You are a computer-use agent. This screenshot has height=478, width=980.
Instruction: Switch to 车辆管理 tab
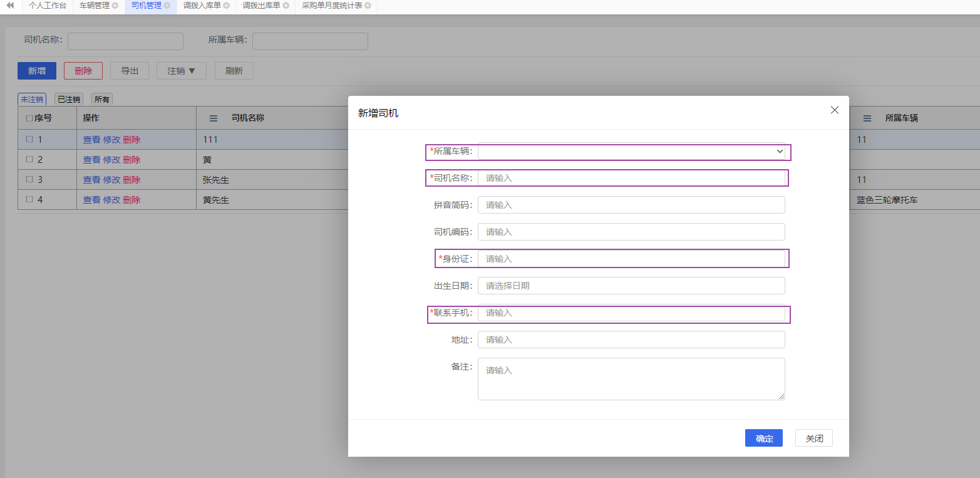tap(95, 6)
